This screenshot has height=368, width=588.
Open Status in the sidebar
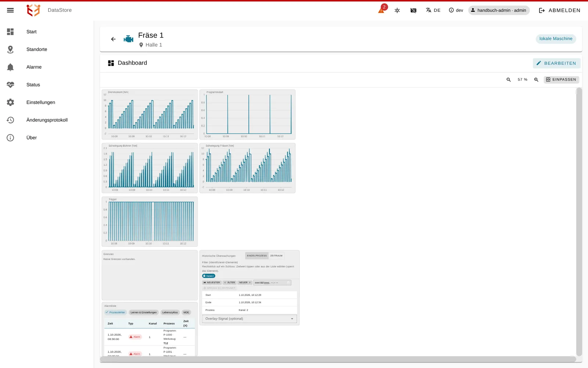coord(47,85)
